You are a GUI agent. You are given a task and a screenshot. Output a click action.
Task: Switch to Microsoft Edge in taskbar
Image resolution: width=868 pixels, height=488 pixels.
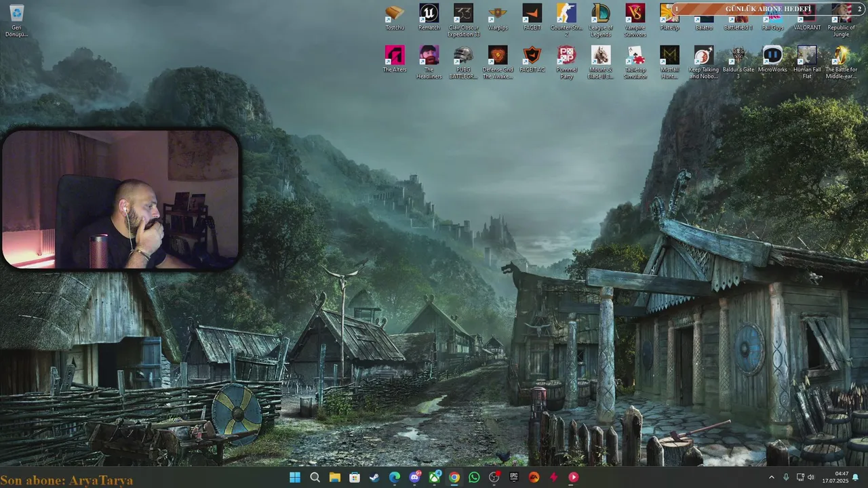(x=395, y=477)
